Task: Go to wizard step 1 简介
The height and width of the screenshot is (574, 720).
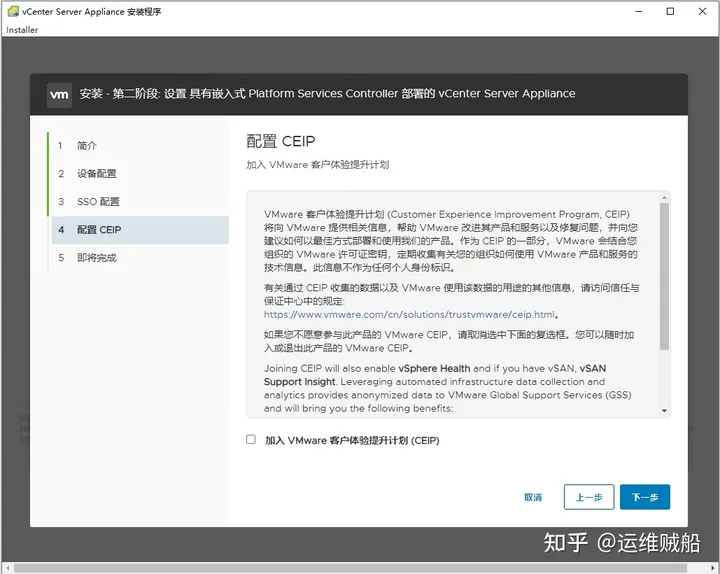Action: pyautogui.click(x=87, y=146)
